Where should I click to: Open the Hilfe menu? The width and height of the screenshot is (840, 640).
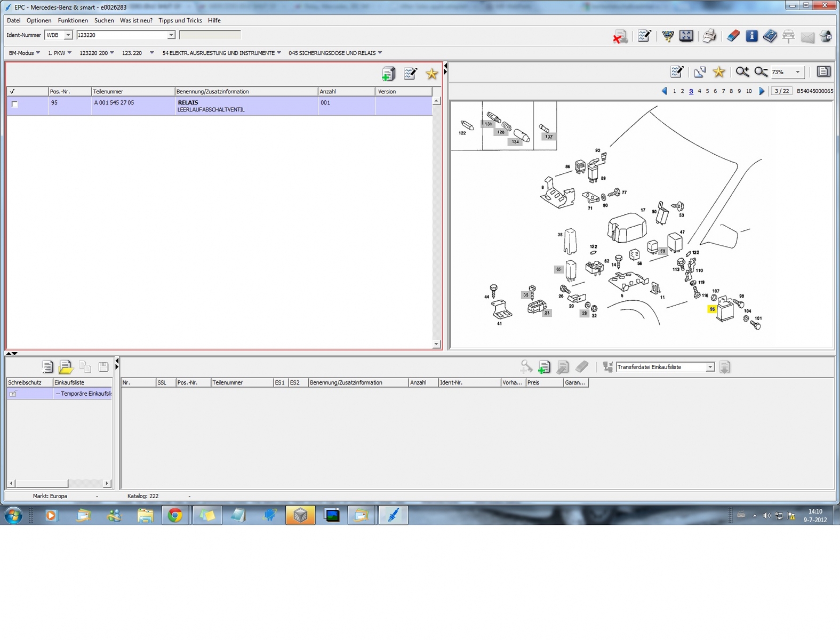214,20
